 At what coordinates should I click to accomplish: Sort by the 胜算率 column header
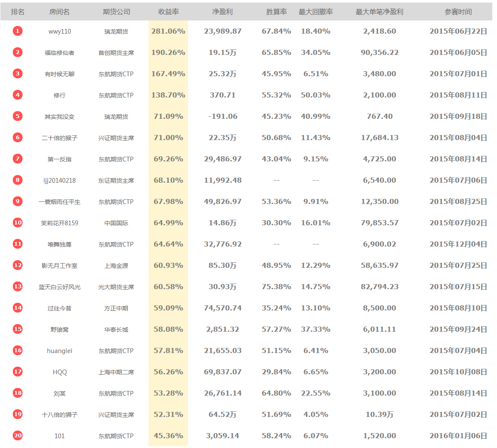[277, 12]
